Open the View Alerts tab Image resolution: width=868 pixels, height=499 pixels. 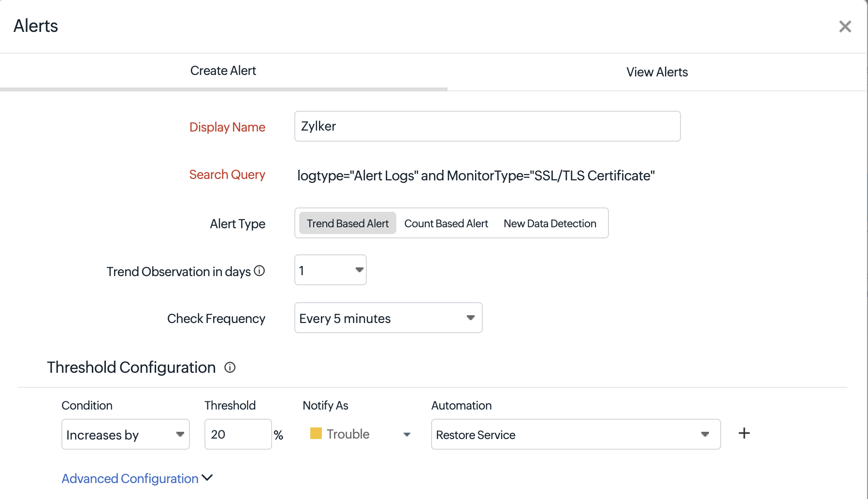coord(657,72)
